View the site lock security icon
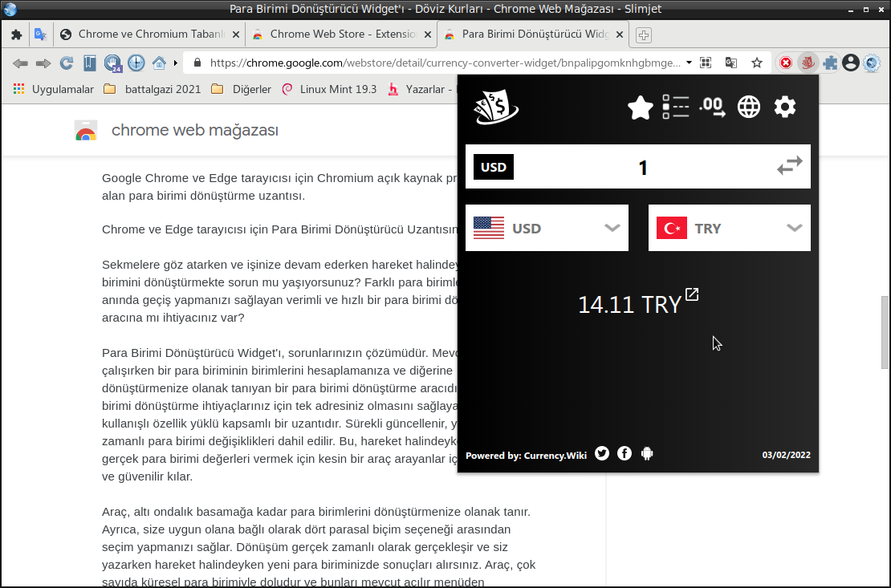Screen dimensions: 891x588 click(197, 63)
